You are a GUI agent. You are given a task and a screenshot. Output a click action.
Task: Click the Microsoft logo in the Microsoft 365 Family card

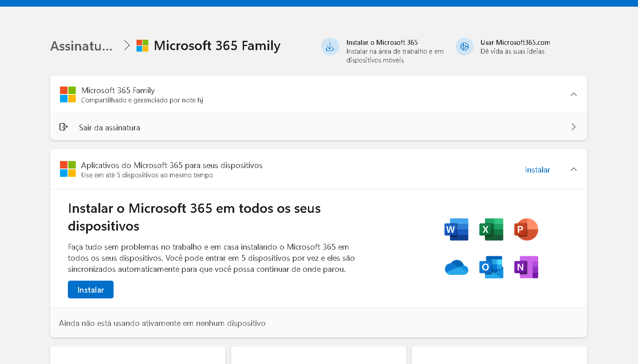point(68,94)
